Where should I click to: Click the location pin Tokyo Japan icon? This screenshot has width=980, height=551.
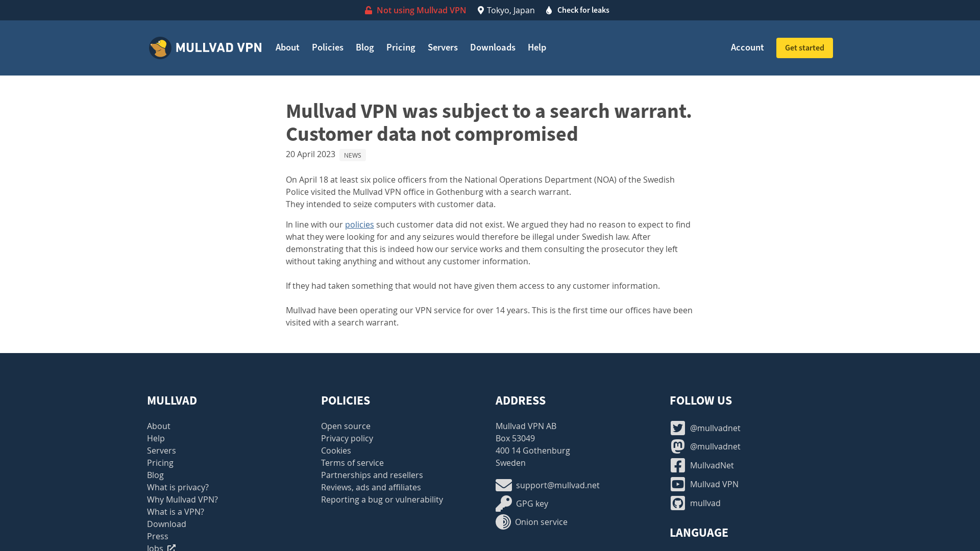480,10
